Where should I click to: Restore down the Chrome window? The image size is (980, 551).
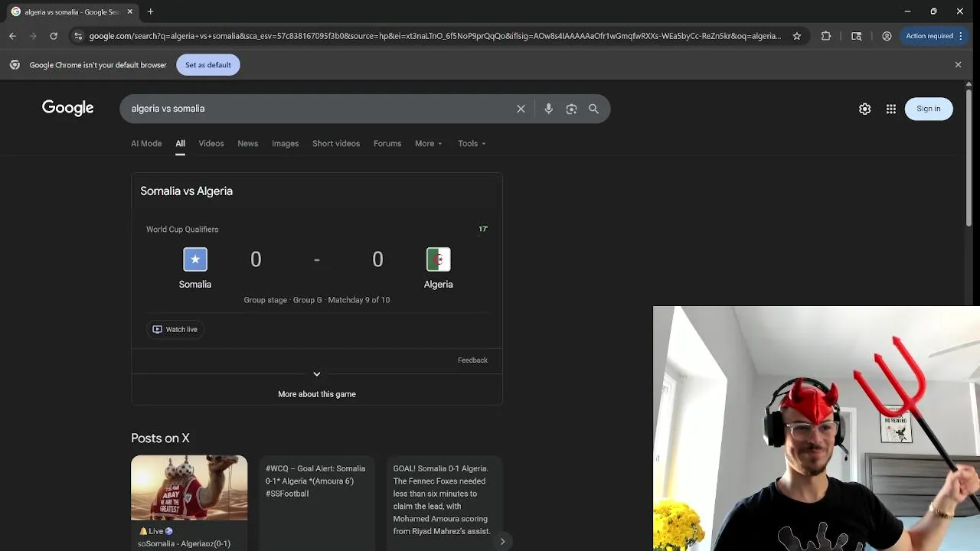(x=933, y=11)
